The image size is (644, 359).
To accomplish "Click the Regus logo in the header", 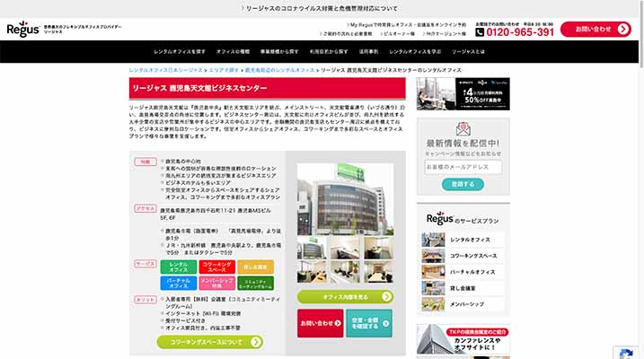I will coord(23,29).
